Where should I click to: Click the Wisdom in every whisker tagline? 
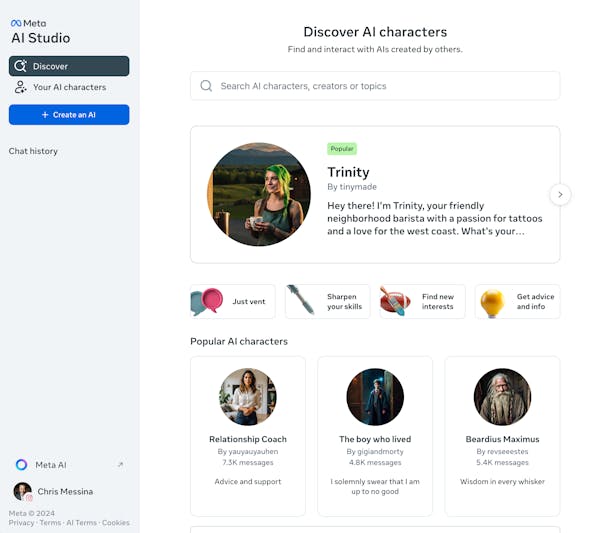[x=502, y=481]
